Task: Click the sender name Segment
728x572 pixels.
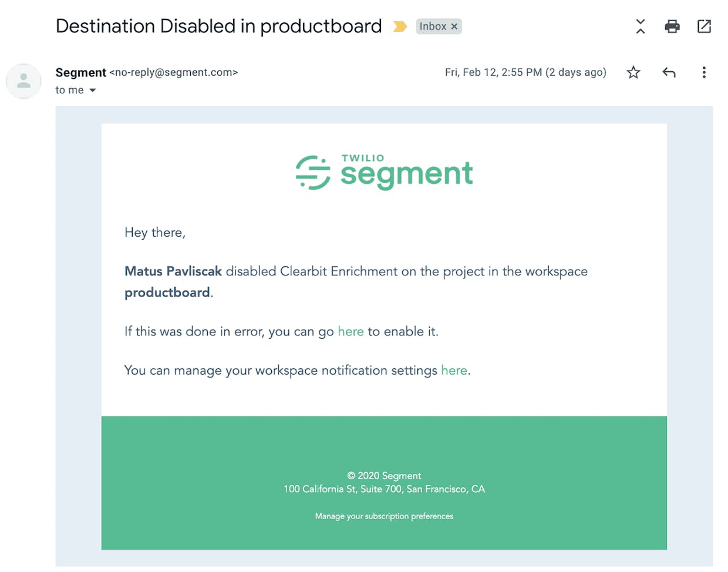Action: click(x=81, y=72)
